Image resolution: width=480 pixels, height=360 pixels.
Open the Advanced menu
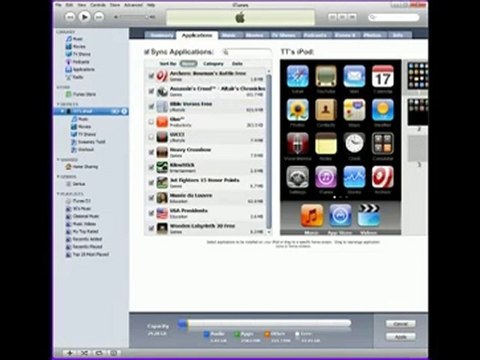point(133,5)
